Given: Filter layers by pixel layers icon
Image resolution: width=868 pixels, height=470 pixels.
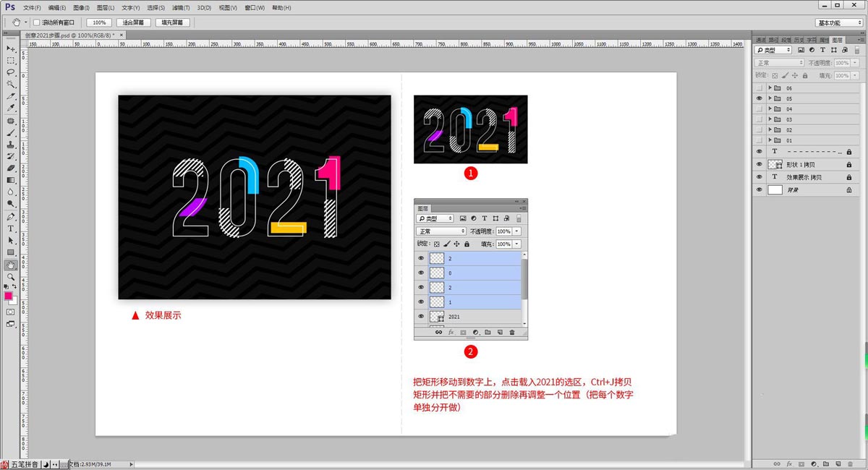Looking at the screenshot, I should [x=801, y=50].
